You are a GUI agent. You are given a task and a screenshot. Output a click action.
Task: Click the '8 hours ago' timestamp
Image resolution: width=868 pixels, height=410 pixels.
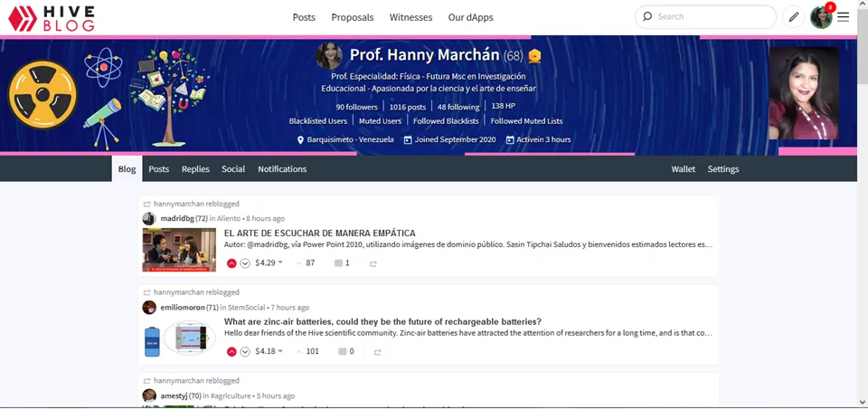[x=266, y=218]
